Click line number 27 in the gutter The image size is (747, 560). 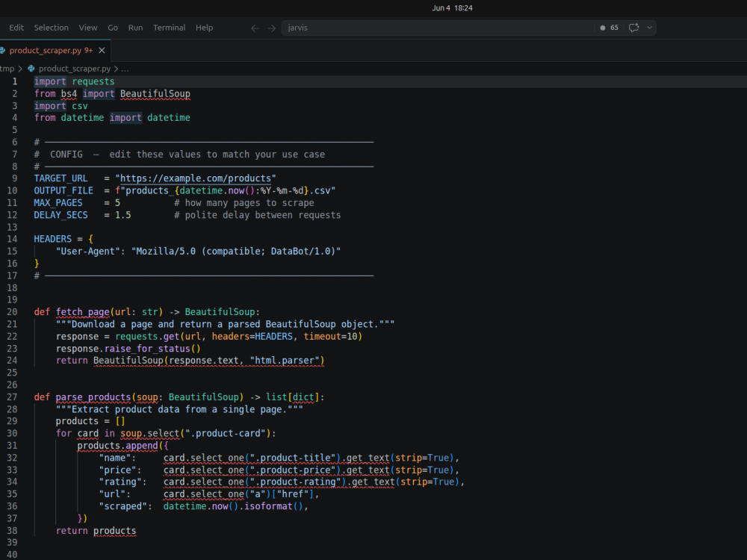(13, 397)
